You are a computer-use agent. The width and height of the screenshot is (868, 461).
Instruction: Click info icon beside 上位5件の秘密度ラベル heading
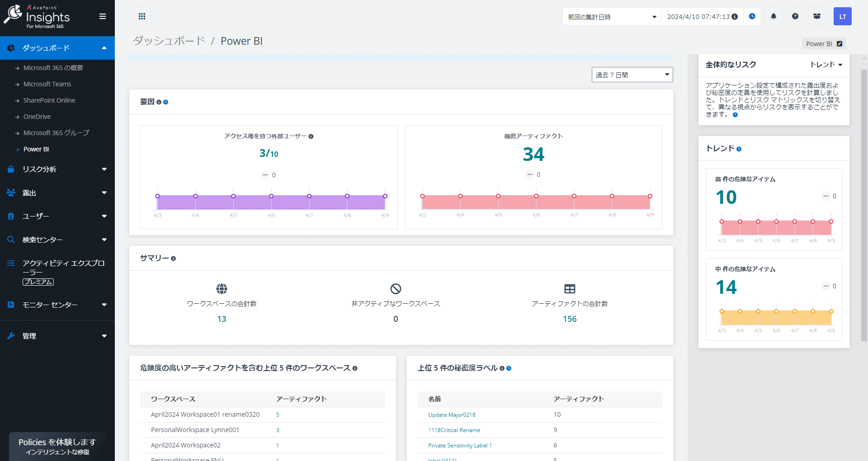point(502,368)
